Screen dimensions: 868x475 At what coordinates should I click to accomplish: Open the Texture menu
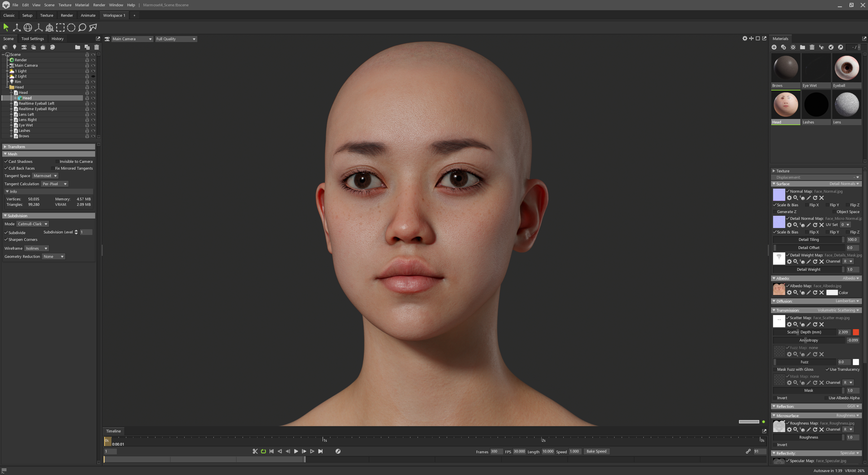tap(65, 5)
